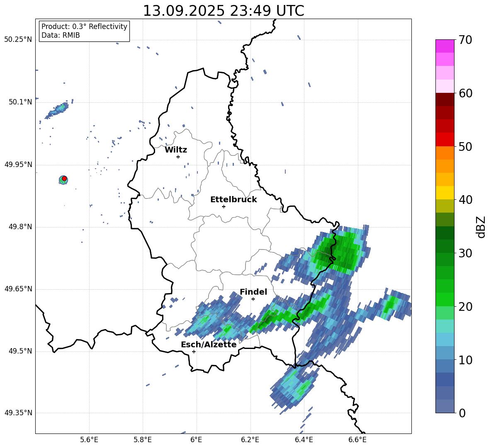Click the 49.35°N latitude tick label
The width and height of the screenshot is (491, 448).
18,413
